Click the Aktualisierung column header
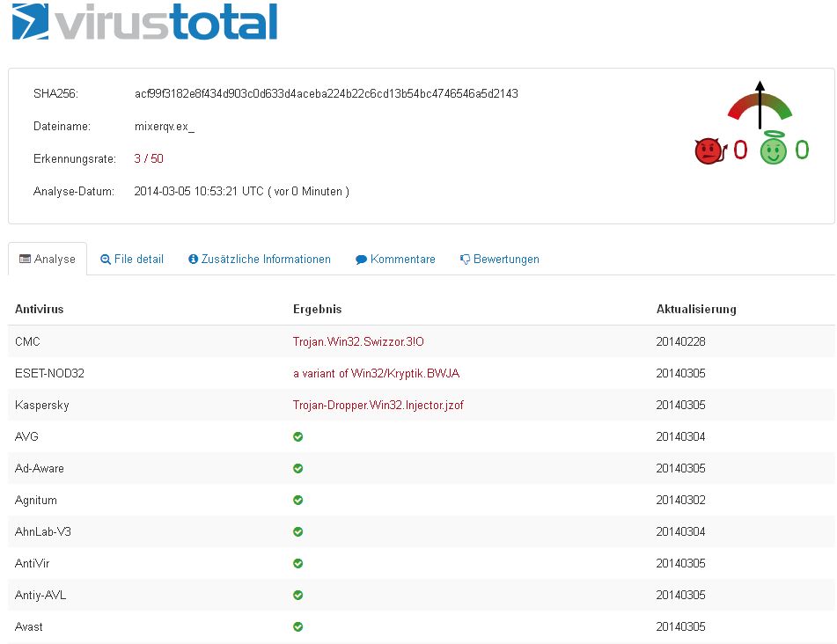 click(696, 309)
